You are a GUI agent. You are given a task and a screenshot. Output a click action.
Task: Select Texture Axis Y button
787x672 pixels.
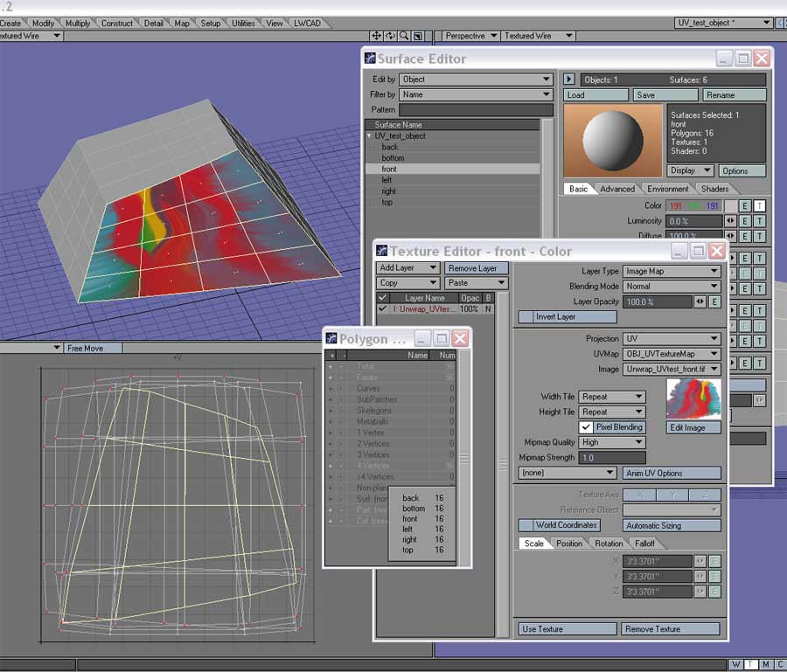point(672,495)
